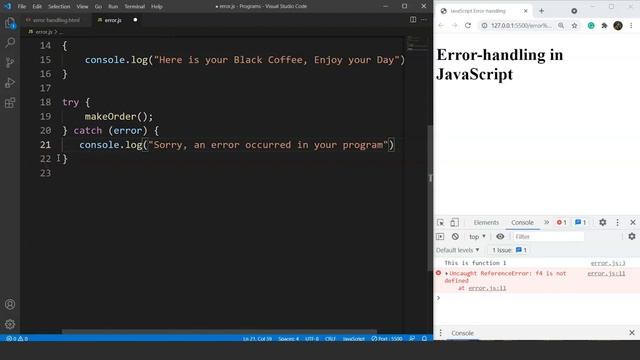Toggle the DevTools console sidebar

pyautogui.click(x=440, y=236)
